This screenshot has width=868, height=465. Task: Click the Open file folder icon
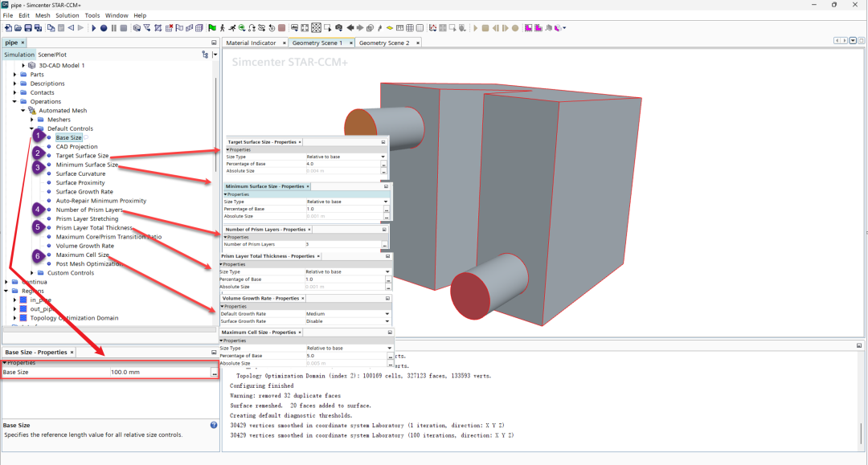pos(18,27)
